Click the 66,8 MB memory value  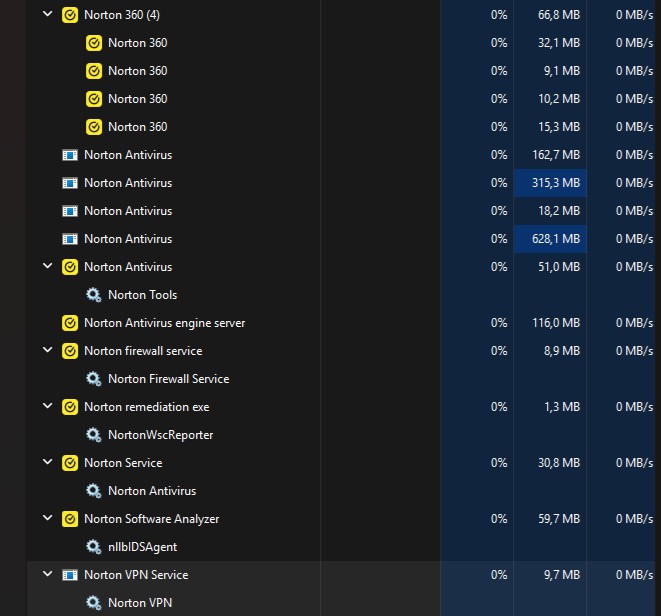click(x=559, y=15)
